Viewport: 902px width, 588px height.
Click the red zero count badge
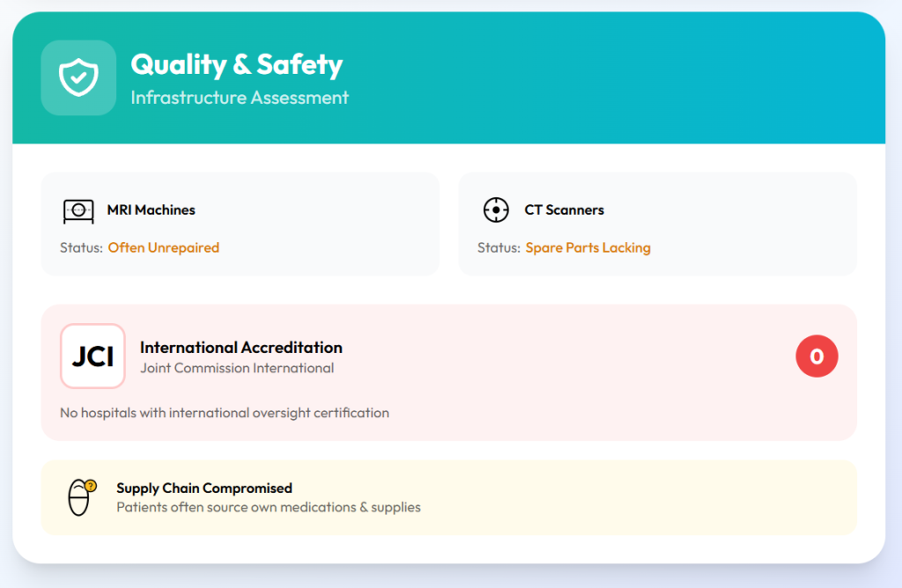pyautogui.click(x=817, y=356)
